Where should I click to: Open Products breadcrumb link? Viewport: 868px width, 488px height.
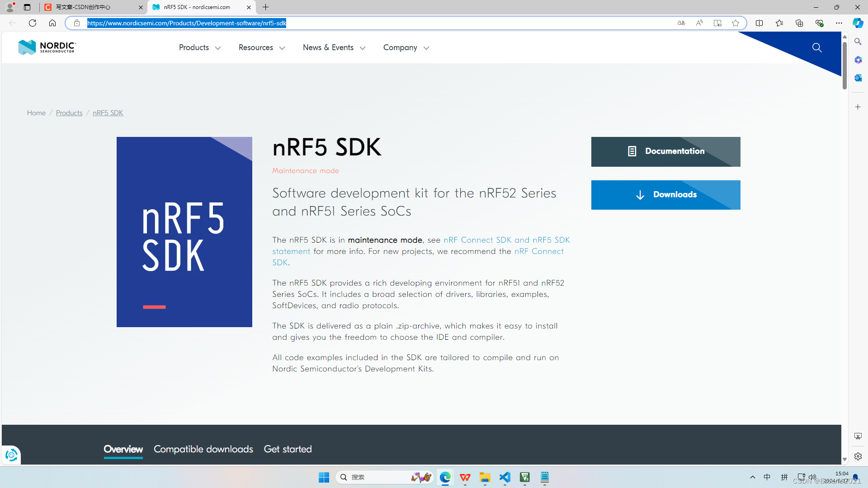(69, 113)
